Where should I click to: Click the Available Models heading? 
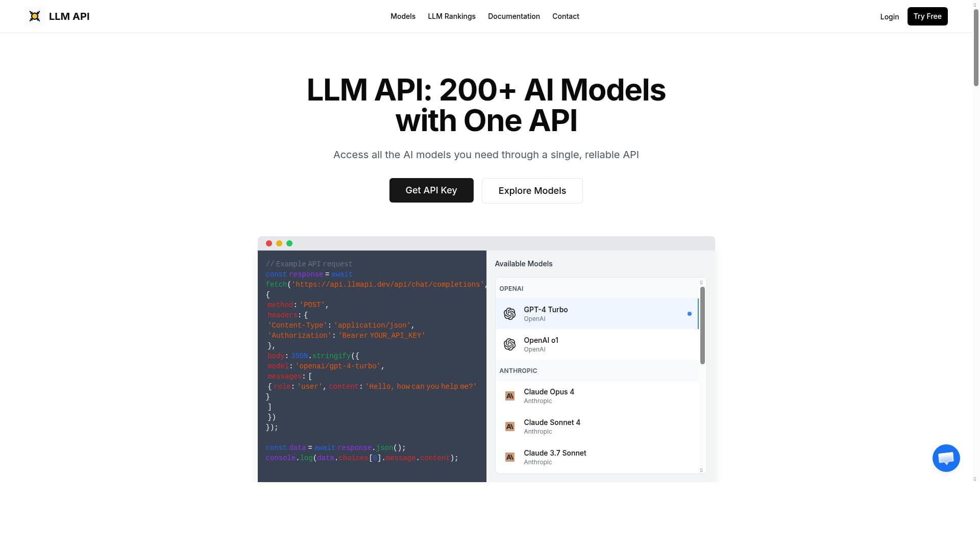coord(524,264)
